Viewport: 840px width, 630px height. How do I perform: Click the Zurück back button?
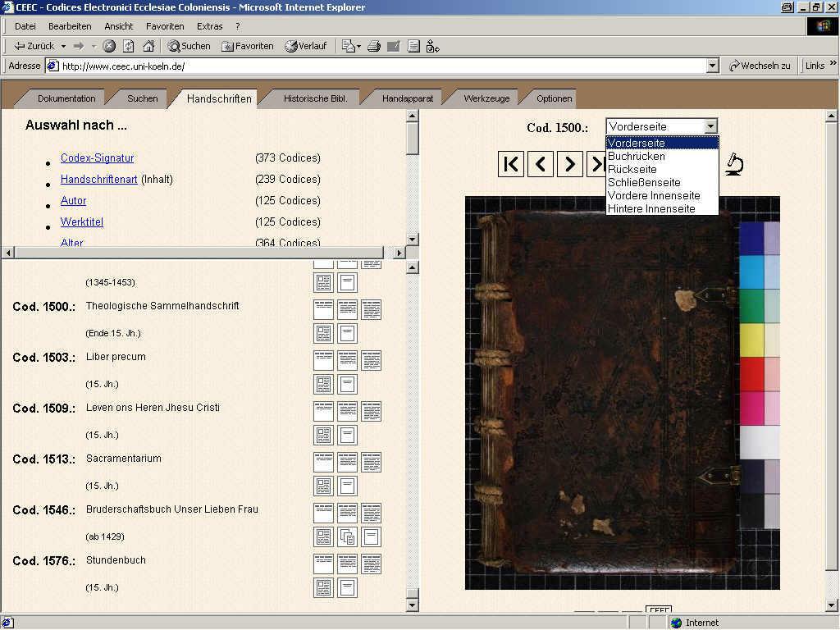[34, 46]
